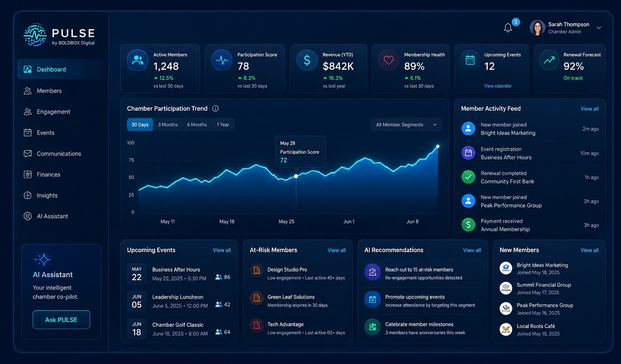The image size is (621, 364).
Task: Click the info icon beside Chamber Participation Trend
Action: [215, 108]
